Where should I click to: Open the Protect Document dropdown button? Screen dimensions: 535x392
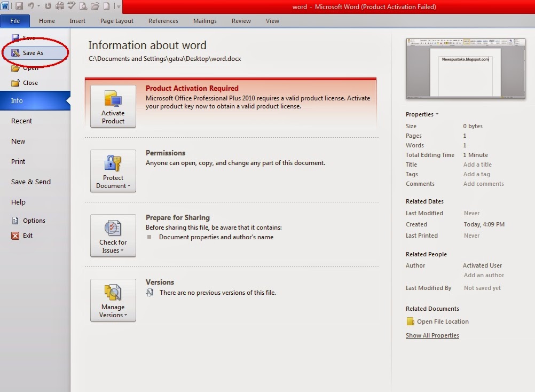113,171
